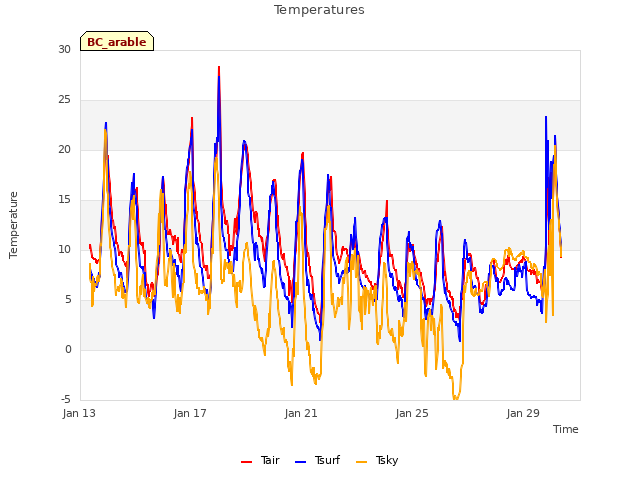
Task: Click the 25 y-axis tick label
Action: [64, 100]
